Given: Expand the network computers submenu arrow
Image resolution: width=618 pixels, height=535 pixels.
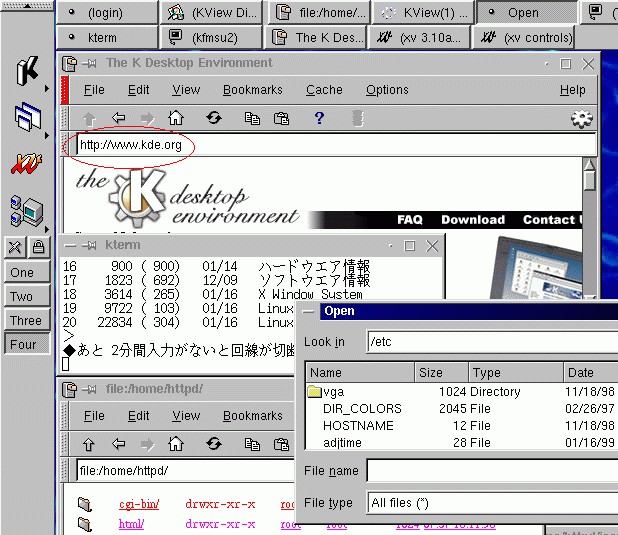Looking at the screenshot, I should coord(47,229).
